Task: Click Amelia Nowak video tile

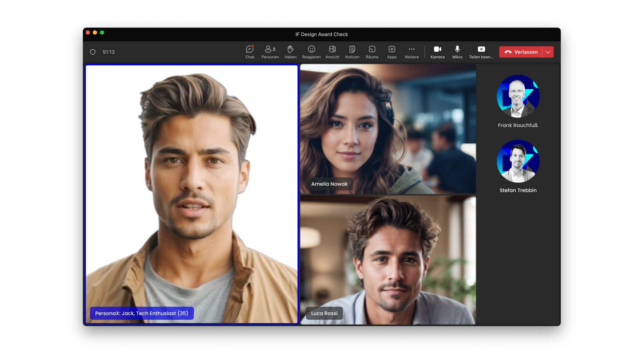Action: click(x=388, y=129)
